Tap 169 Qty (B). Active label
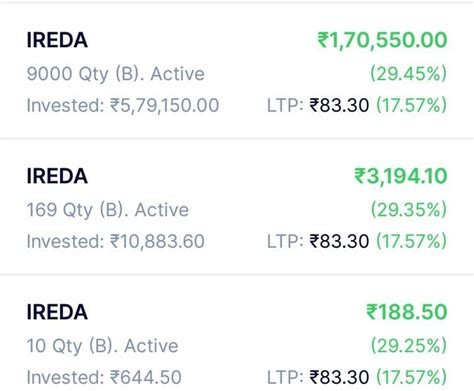The image size is (474, 391). click(108, 210)
